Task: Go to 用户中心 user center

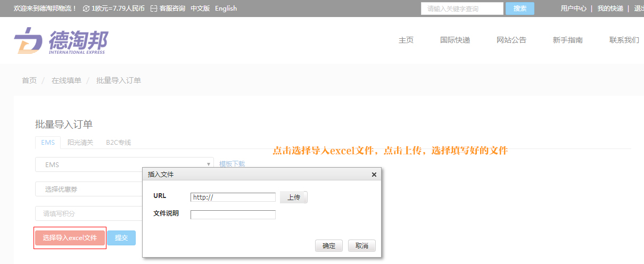Action: coord(574,9)
